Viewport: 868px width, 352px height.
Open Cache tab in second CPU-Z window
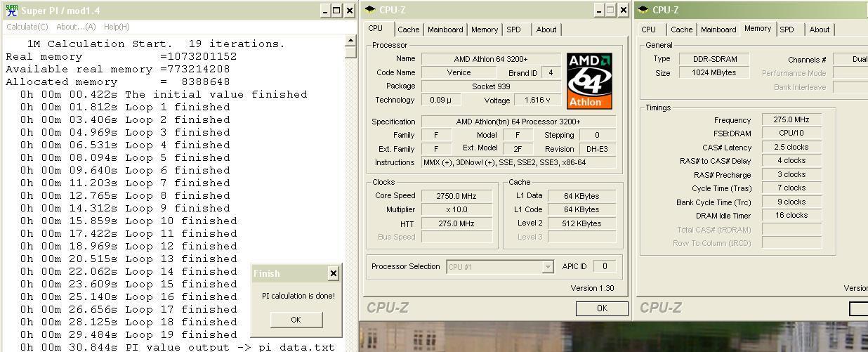(x=681, y=30)
